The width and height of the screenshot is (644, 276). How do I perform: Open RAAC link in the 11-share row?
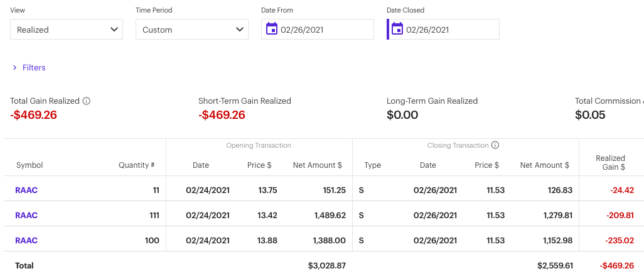click(x=26, y=190)
